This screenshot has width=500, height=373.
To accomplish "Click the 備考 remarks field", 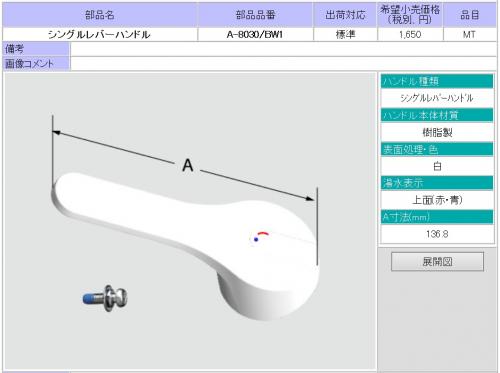I will click(283, 49).
